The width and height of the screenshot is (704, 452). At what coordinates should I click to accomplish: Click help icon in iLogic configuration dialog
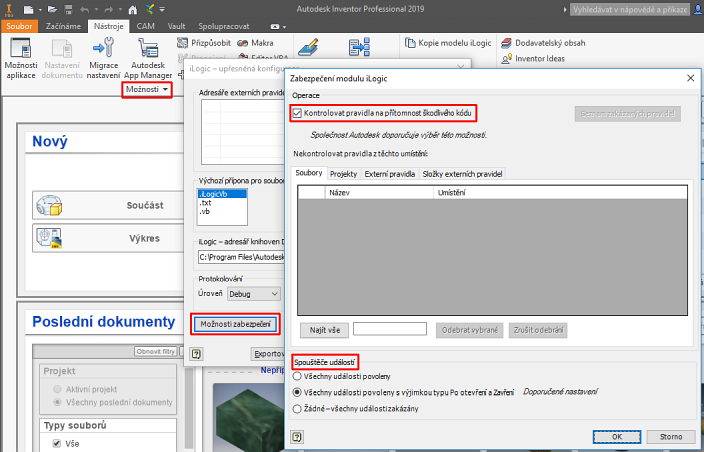(x=196, y=354)
